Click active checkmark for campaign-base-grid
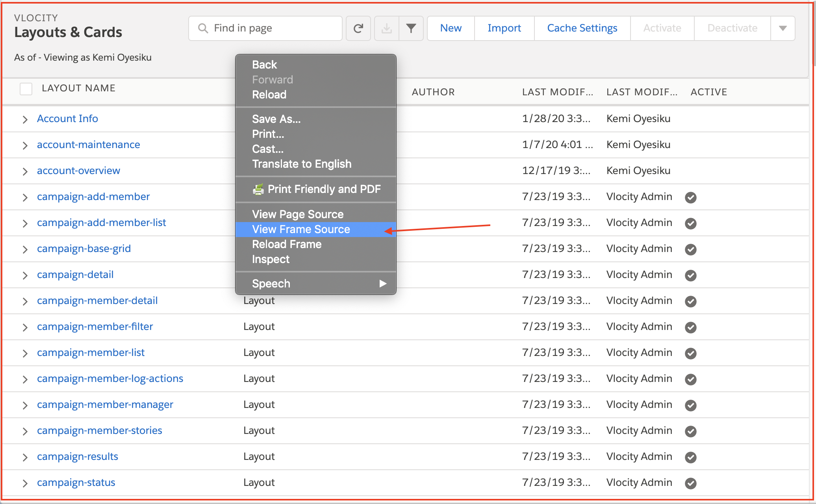816x504 pixels. 691,249
